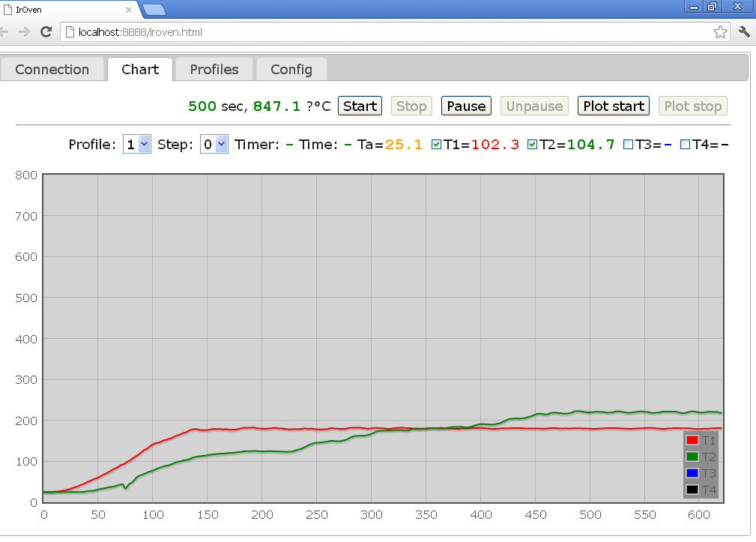Viewport: 756px width, 542px height.
Task: Switch to the Profiles tab
Action: tap(214, 70)
